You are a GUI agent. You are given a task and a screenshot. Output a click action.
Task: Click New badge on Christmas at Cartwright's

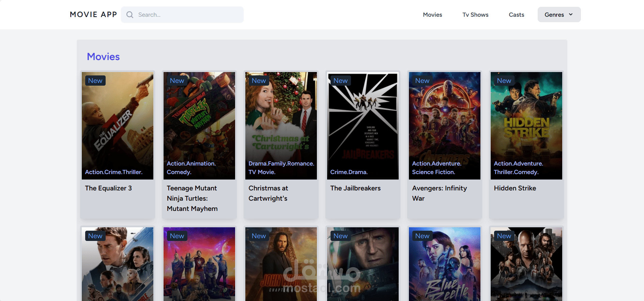(x=259, y=81)
